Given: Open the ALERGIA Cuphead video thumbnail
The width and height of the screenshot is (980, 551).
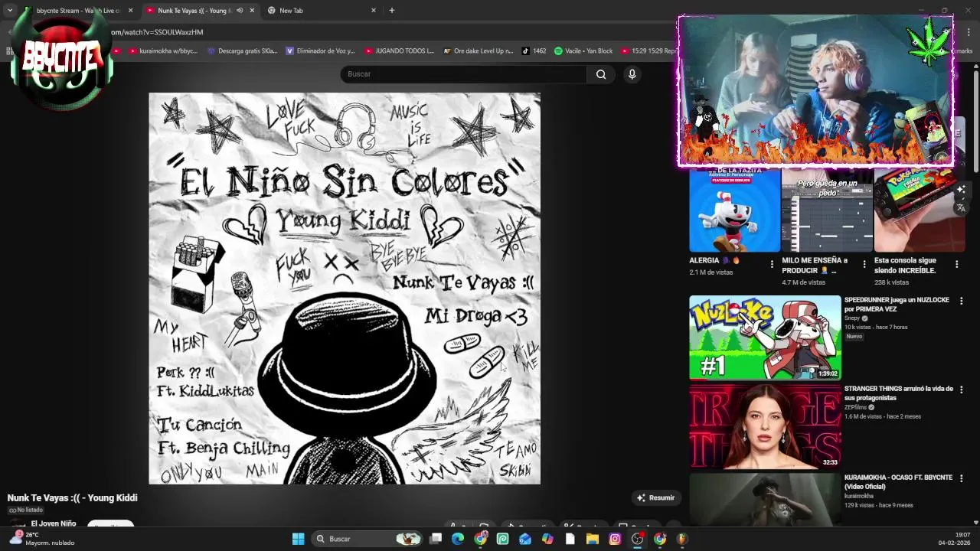Looking at the screenshot, I should [734, 210].
